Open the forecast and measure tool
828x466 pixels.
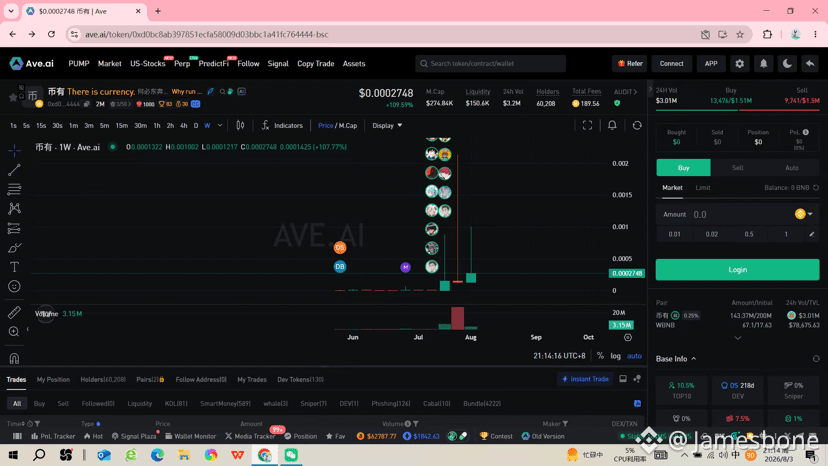pyautogui.click(x=14, y=228)
